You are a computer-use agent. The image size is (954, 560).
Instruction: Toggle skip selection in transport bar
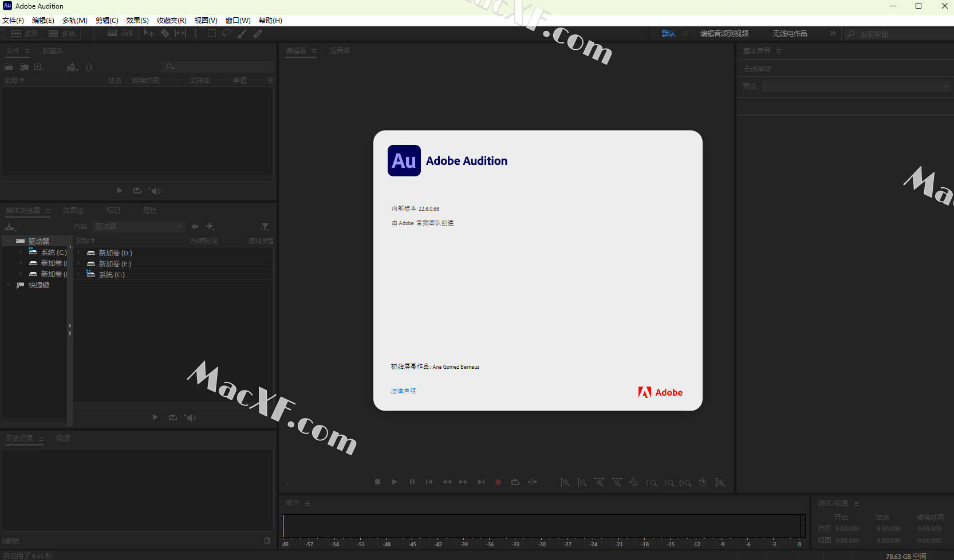point(533,482)
